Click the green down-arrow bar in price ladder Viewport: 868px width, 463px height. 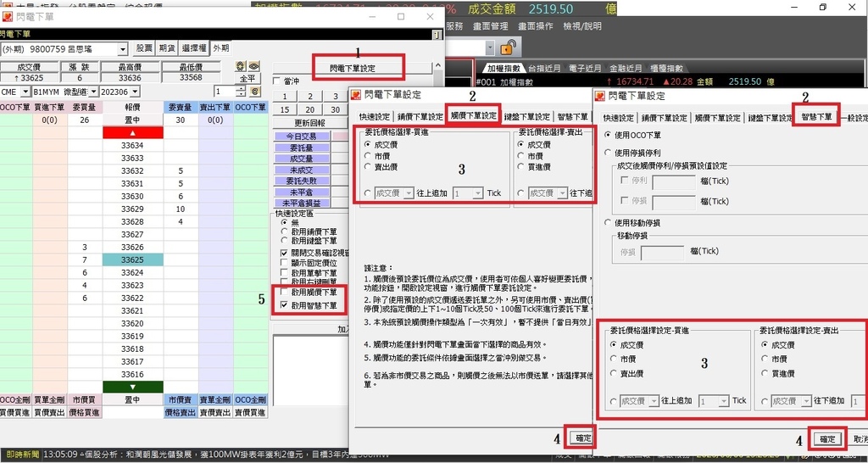(133, 388)
